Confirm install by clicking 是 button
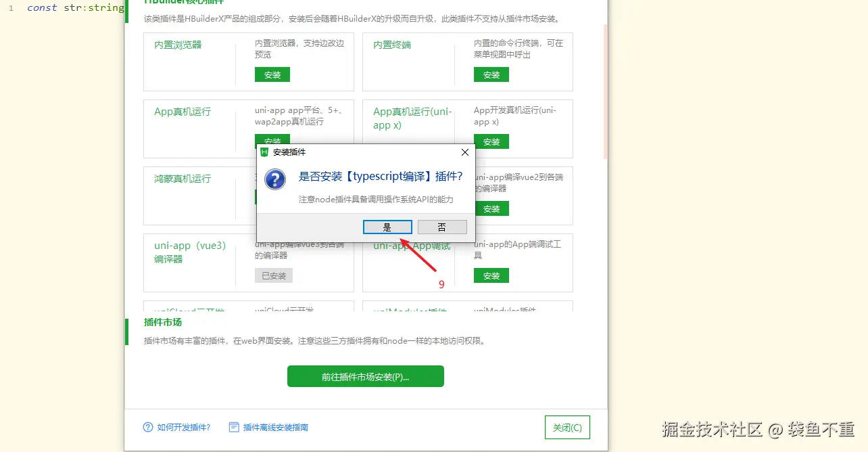Viewport: 868px width, 452px height. click(x=387, y=227)
